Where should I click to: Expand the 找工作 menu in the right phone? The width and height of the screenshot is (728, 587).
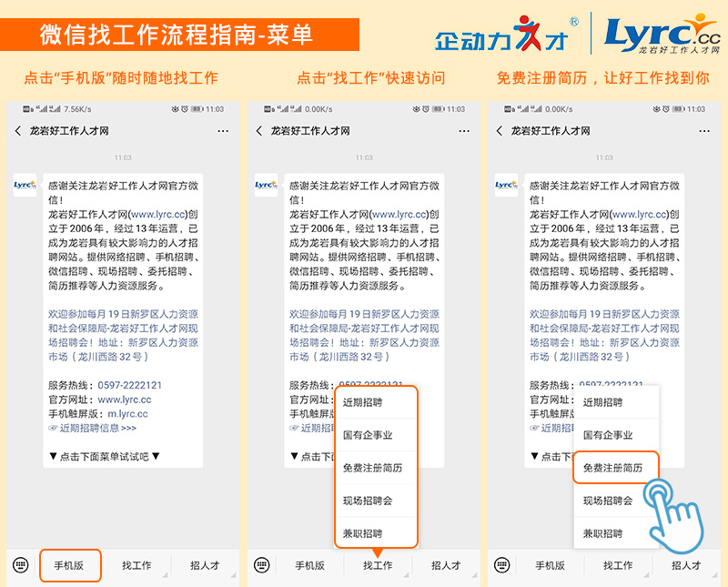click(x=618, y=565)
